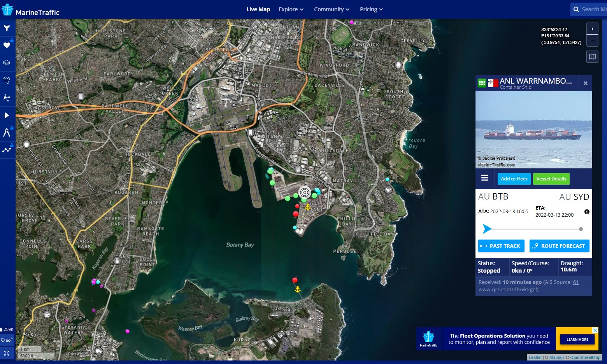This screenshot has width=607, height=364.
Task: Click the magenta vessel marker near Randwick
Action: click(x=352, y=23)
